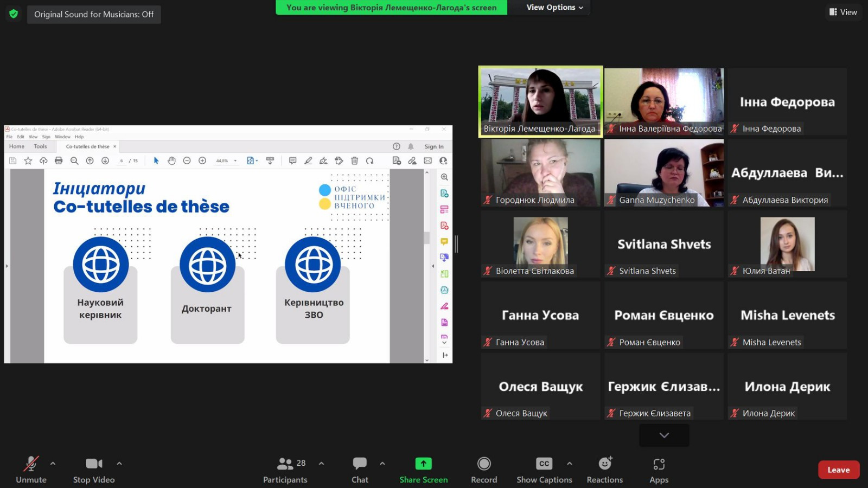The image size is (868, 488).
Task: Stop the camera video
Action: coord(94,470)
